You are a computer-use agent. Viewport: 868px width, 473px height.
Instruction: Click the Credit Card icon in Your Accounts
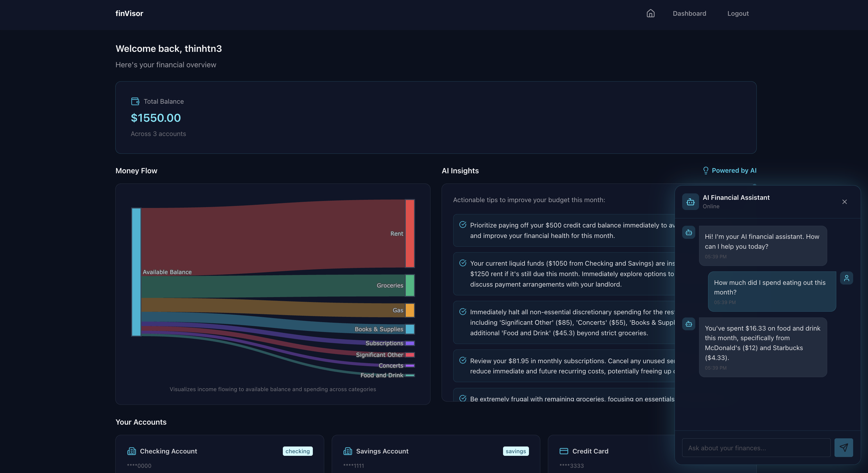(x=564, y=451)
